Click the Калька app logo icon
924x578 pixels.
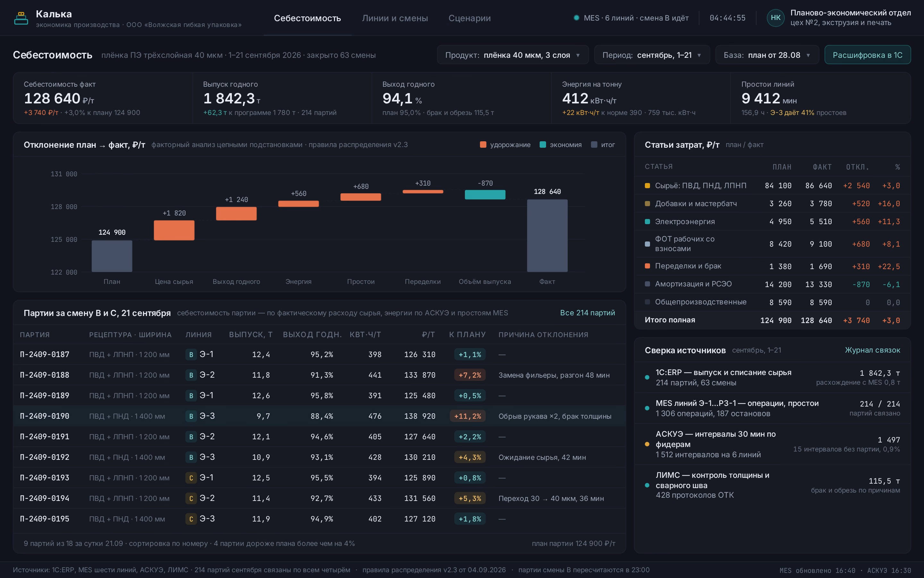21,18
